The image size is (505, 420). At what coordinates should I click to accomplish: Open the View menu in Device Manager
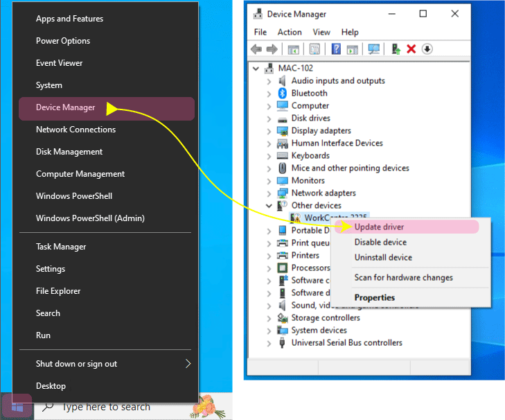tap(321, 32)
